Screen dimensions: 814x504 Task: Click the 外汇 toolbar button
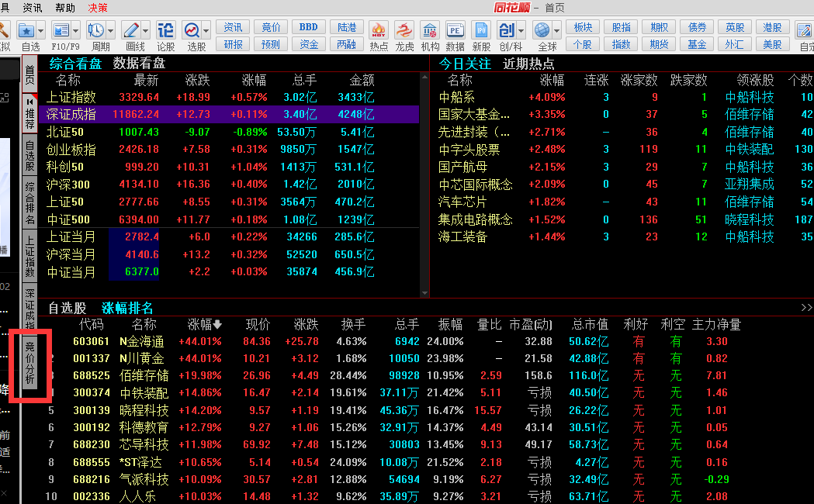(735, 44)
